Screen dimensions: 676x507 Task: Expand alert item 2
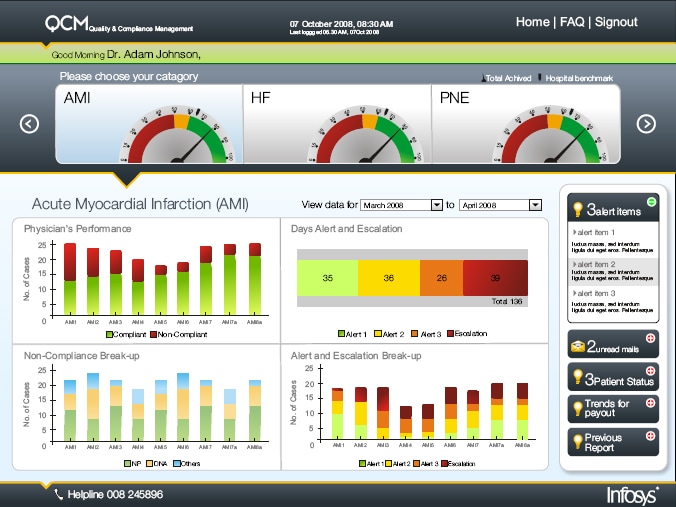(x=593, y=264)
